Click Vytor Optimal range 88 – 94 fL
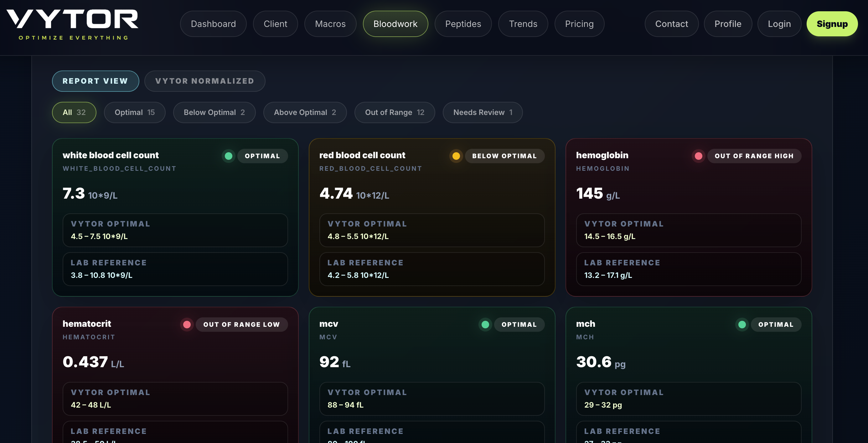 click(x=432, y=399)
